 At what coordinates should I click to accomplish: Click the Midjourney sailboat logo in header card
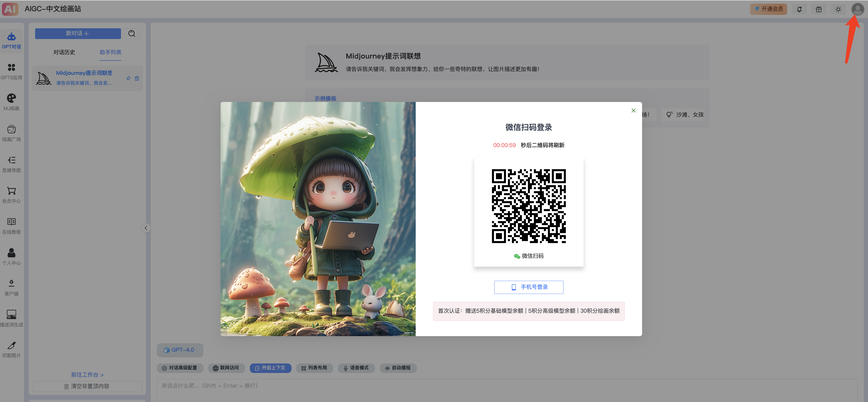coord(326,63)
